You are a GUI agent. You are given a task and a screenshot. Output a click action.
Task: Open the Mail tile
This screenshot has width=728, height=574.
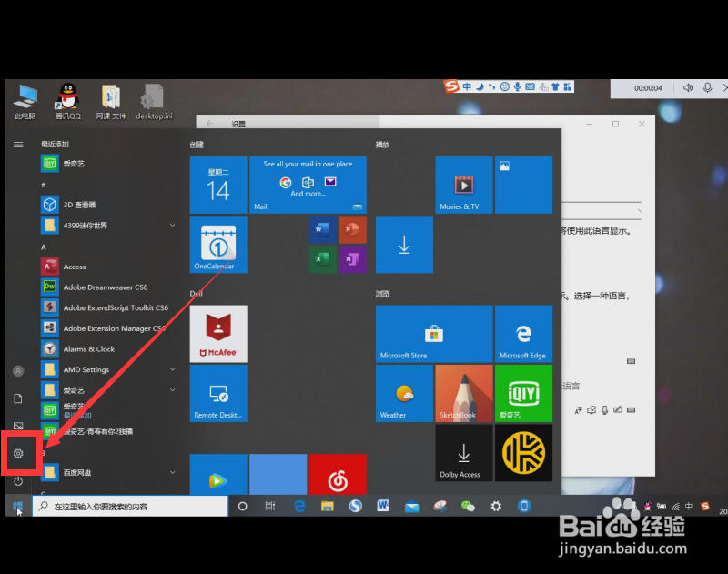(308, 185)
